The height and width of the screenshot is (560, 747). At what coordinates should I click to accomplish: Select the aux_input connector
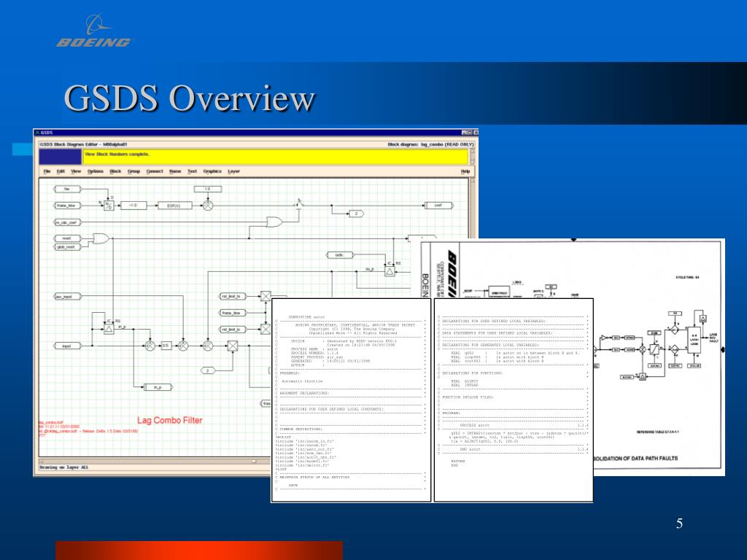[x=67, y=297]
